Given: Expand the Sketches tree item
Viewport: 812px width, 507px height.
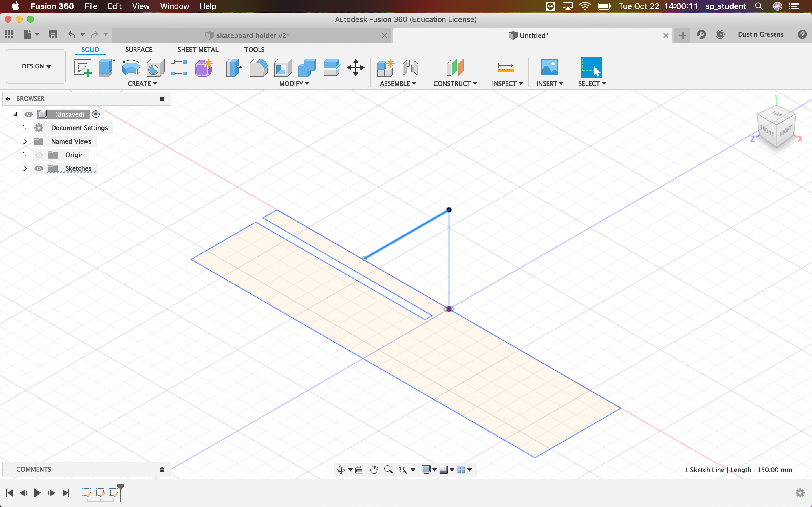Looking at the screenshot, I should [24, 168].
